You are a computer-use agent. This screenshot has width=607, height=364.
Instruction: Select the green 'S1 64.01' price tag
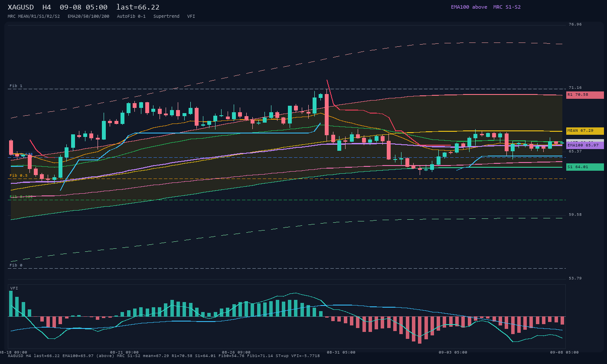(585, 167)
